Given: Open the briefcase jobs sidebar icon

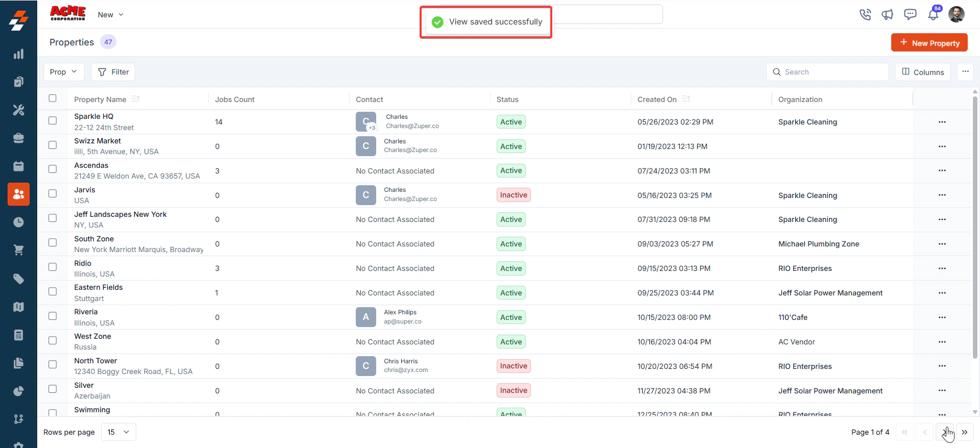Looking at the screenshot, I should pyautogui.click(x=18, y=138).
